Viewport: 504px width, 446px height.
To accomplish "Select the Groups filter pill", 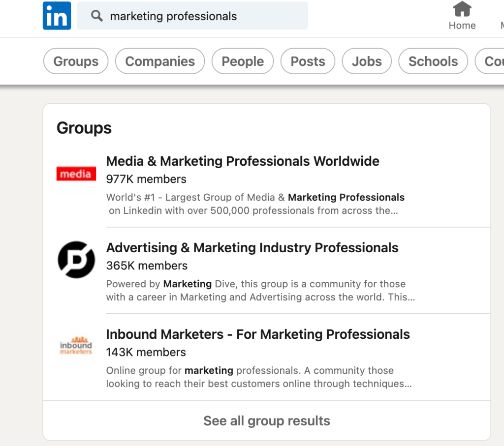I will coord(76,61).
